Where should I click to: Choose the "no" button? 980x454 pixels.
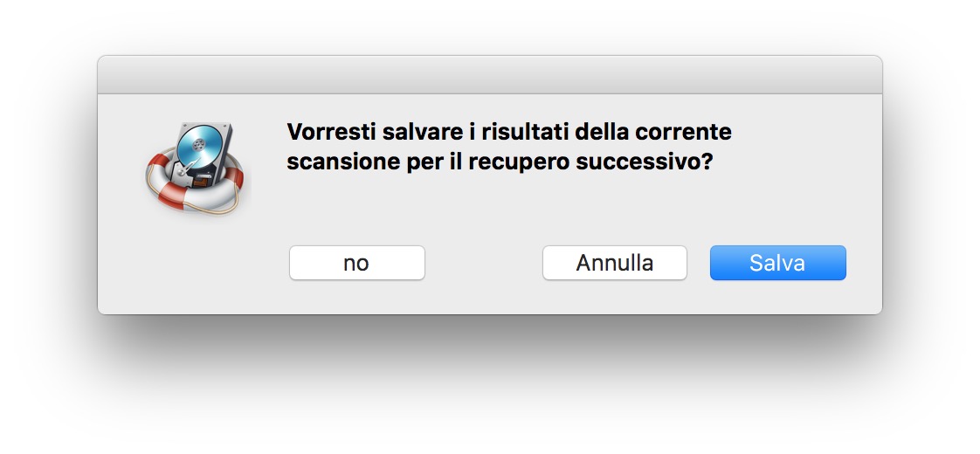point(356,263)
